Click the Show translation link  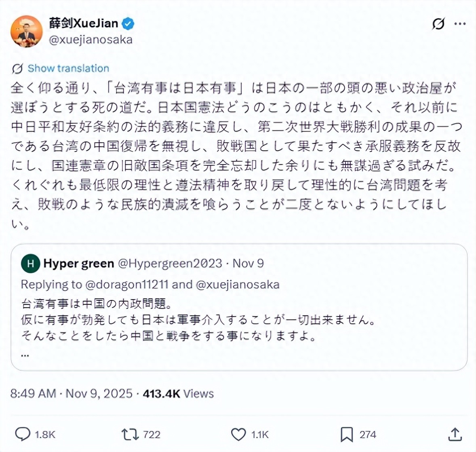click(x=68, y=68)
